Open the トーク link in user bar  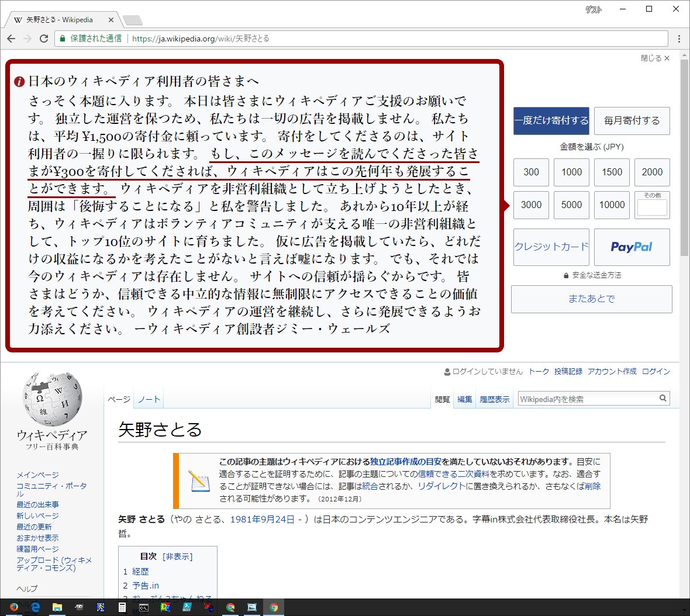point(539,372)
